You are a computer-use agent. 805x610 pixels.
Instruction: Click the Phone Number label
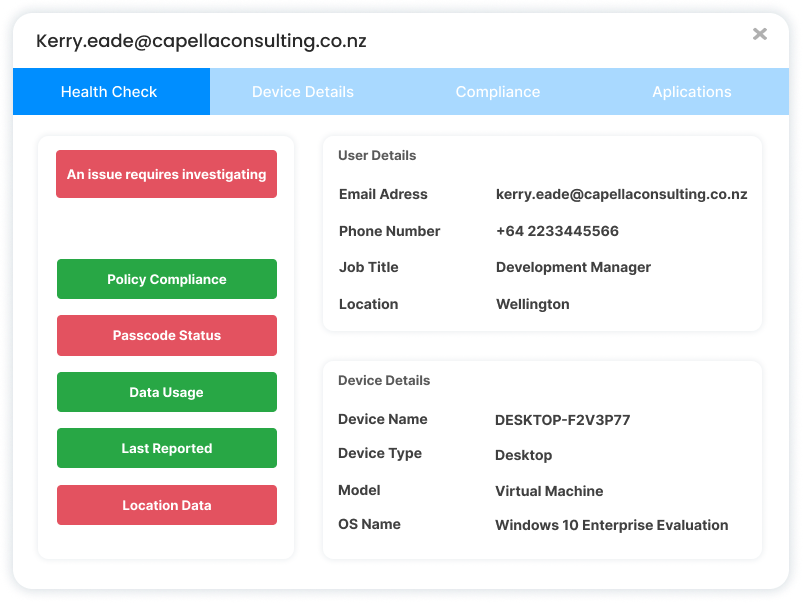pyautogui.click(x=389, y=231)
